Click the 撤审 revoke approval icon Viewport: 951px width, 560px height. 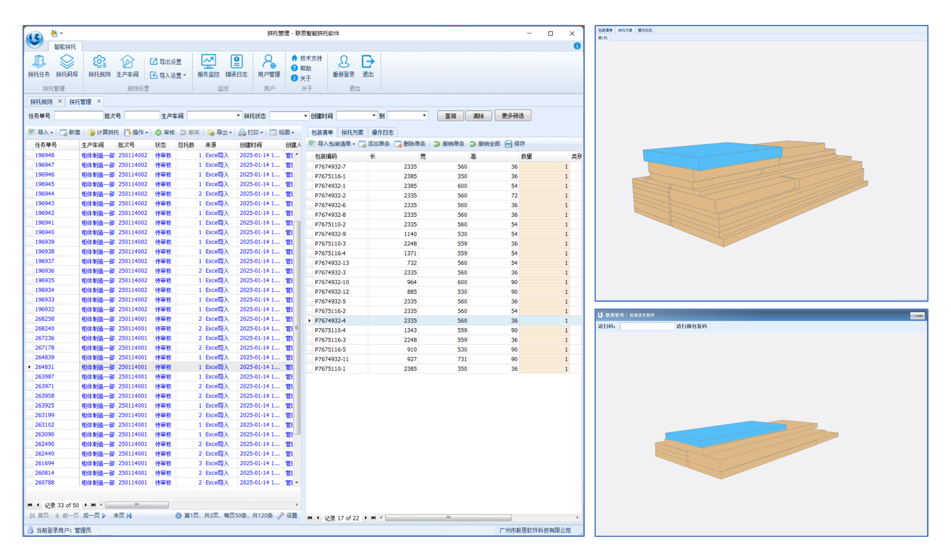183,132
